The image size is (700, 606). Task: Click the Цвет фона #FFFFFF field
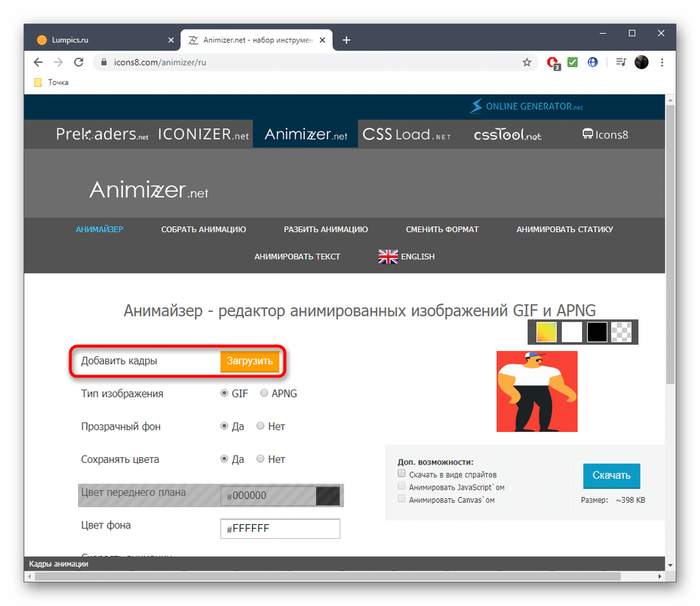tap(280, 529)
